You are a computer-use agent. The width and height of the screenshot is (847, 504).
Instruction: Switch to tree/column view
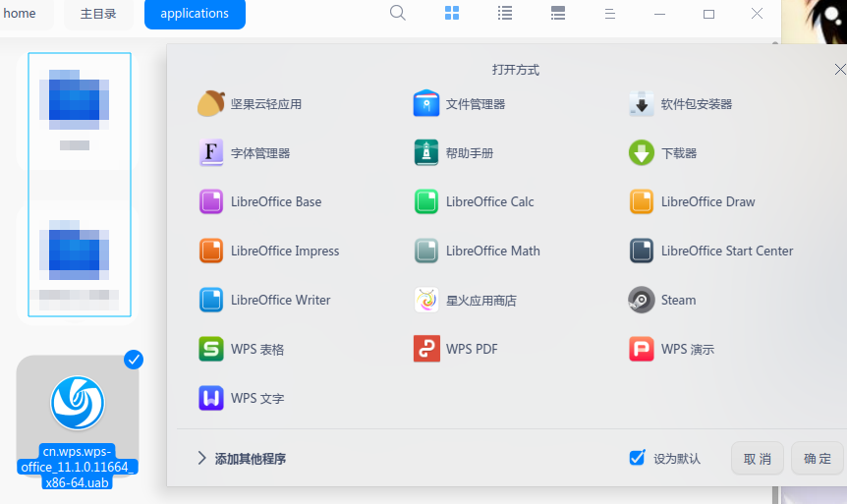[557, 13]
